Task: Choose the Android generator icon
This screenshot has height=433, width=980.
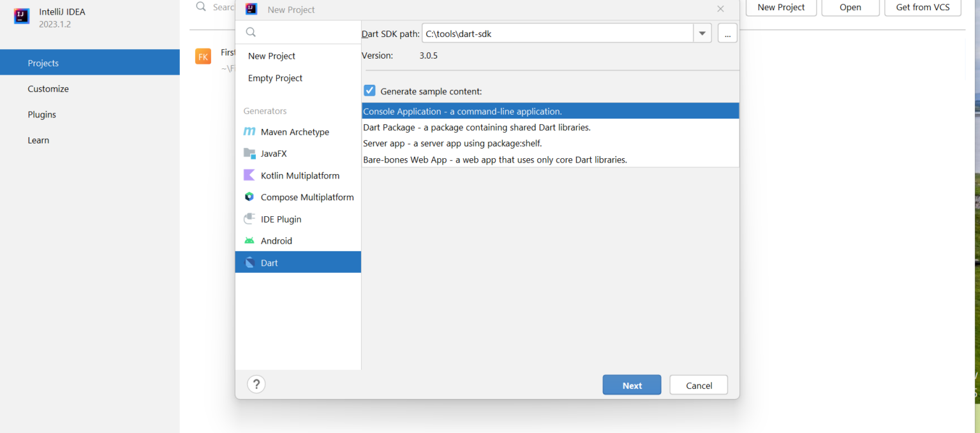Action: click(249, 240)
